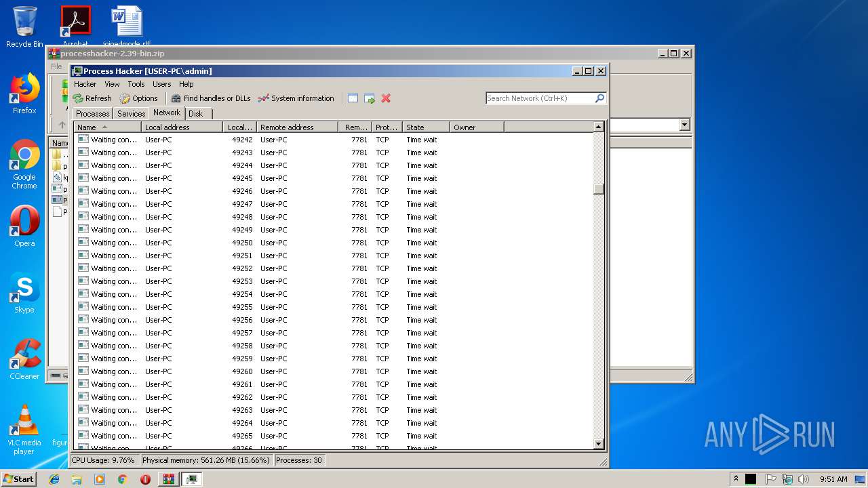Open the Acrobat desktop shortcut

click(75, 26)
